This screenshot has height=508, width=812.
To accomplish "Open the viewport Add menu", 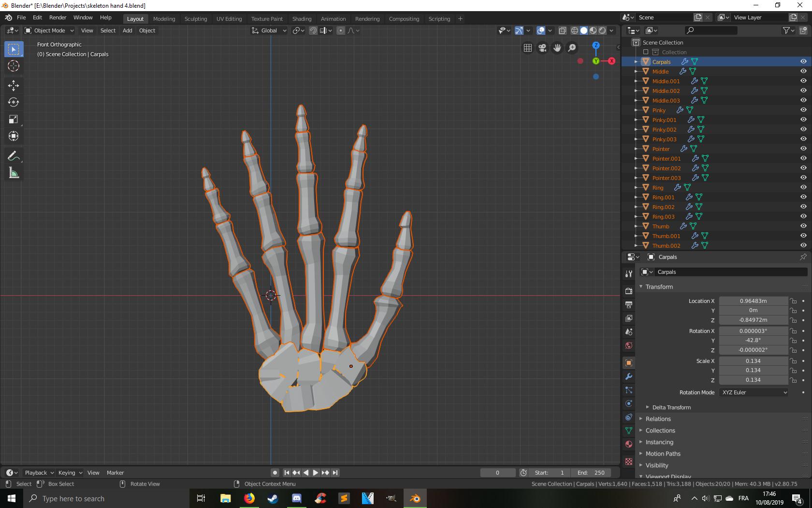I will pyautogui.click(x=127, y=30).
